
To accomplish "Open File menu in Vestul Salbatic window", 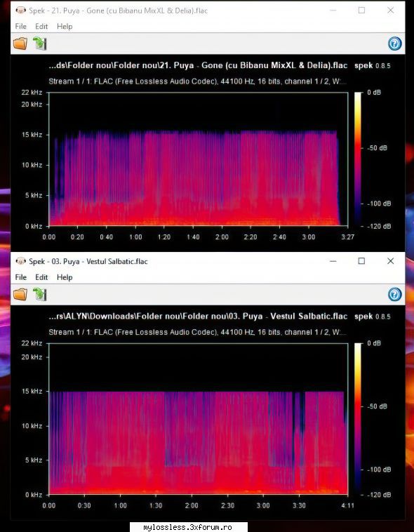I will pos(21,277).
